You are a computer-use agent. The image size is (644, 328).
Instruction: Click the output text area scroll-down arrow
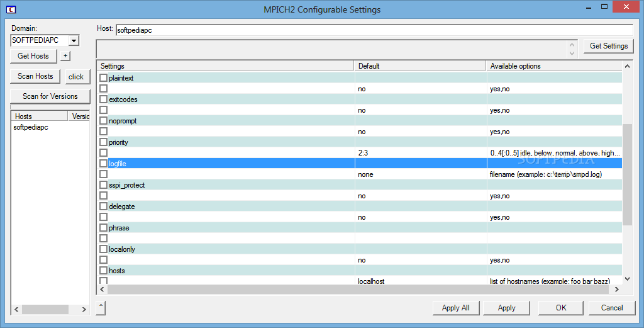pos(572,54)
